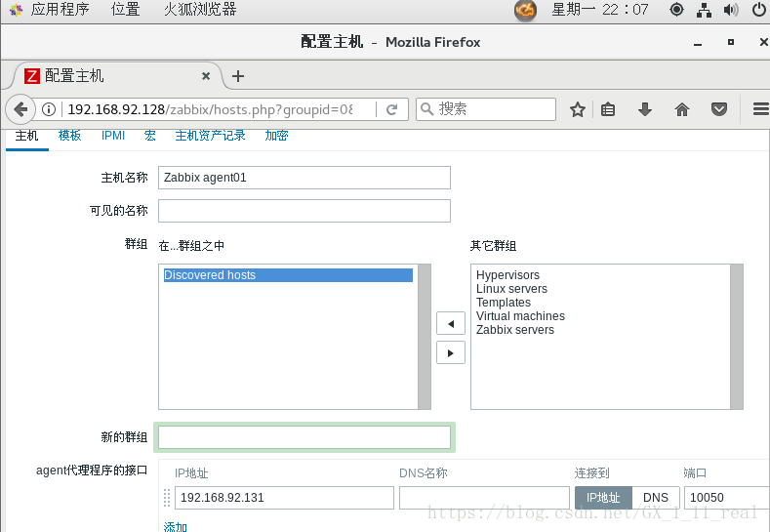Open the 应用程序 menu
This screenshot has width=770, height=532.
click(x=60, y=10)
